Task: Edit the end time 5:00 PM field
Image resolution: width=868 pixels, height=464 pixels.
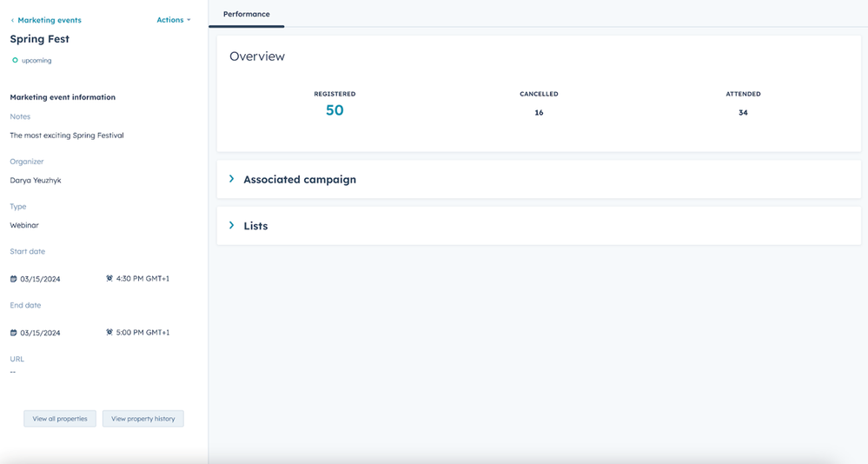Action: point(142,332)
